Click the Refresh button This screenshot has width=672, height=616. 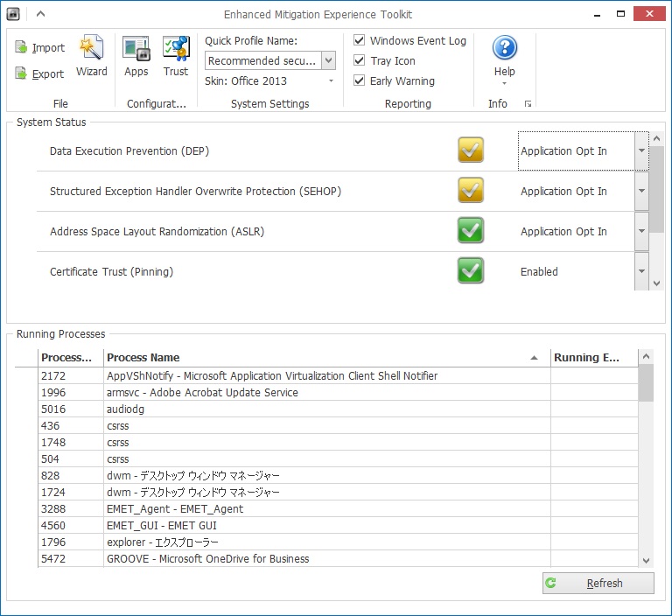[598, 583]
